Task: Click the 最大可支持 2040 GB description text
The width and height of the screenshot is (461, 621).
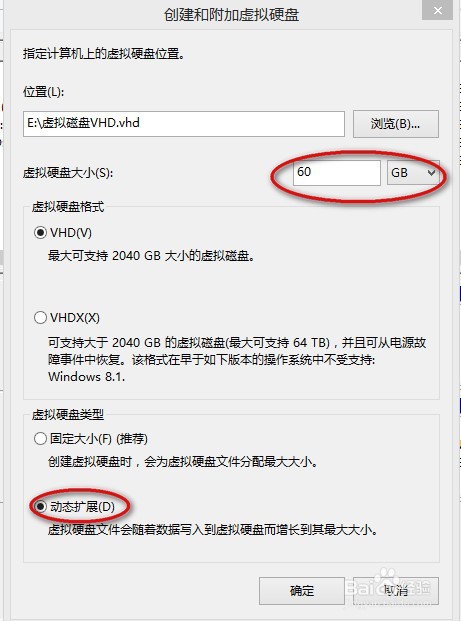Action: (x=151, y=256)
